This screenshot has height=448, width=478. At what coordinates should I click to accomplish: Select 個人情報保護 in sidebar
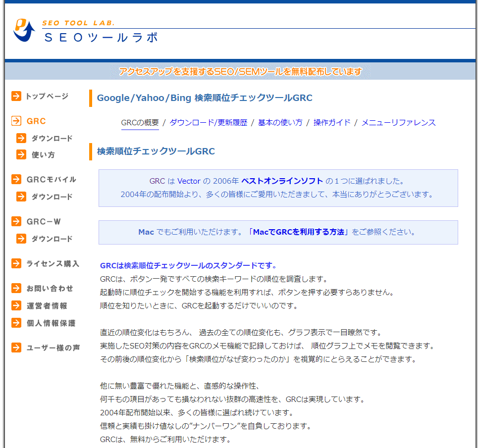(51, 323)
